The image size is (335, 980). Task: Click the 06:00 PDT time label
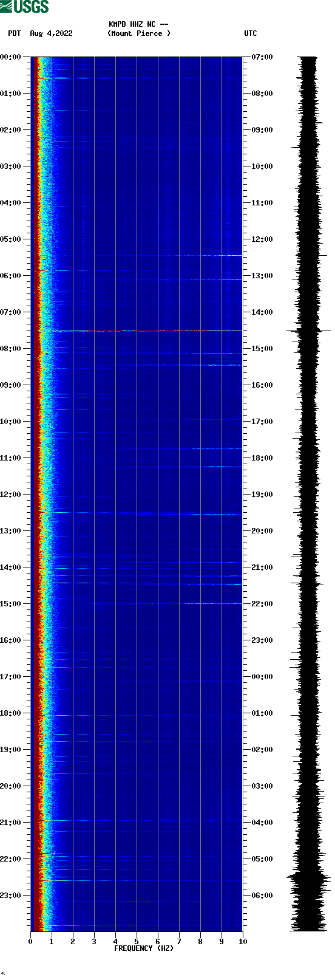pyautogui.click(x=11, y=276)
